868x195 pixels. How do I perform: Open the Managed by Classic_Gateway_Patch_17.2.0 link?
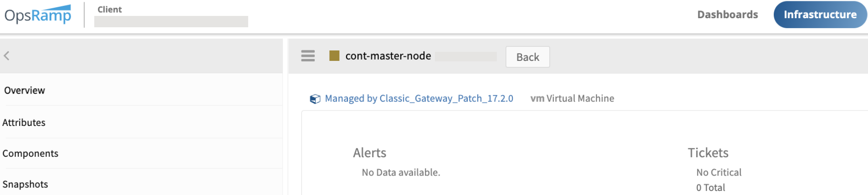tap(419, 98)
